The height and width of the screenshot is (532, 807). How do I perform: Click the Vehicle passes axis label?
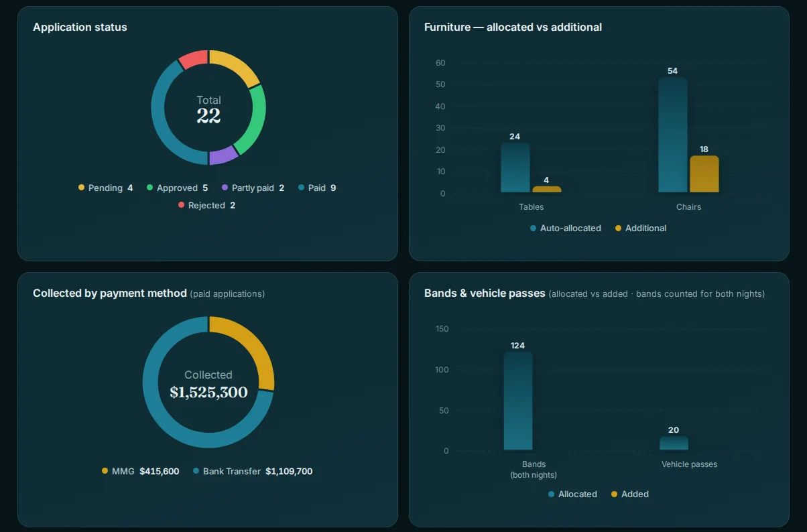coord(689,464)
